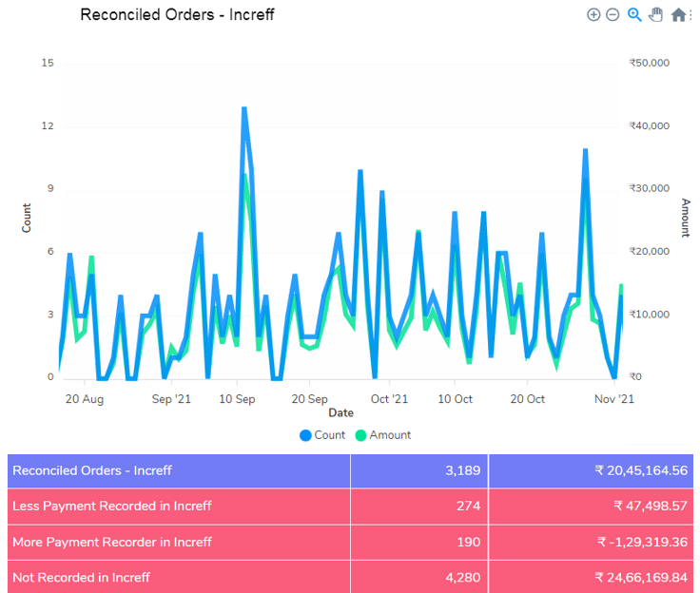The height and width of the screenshot is (593, 700).
Task: Click the vertical Amount y-axis title
Action: point(686,218)
